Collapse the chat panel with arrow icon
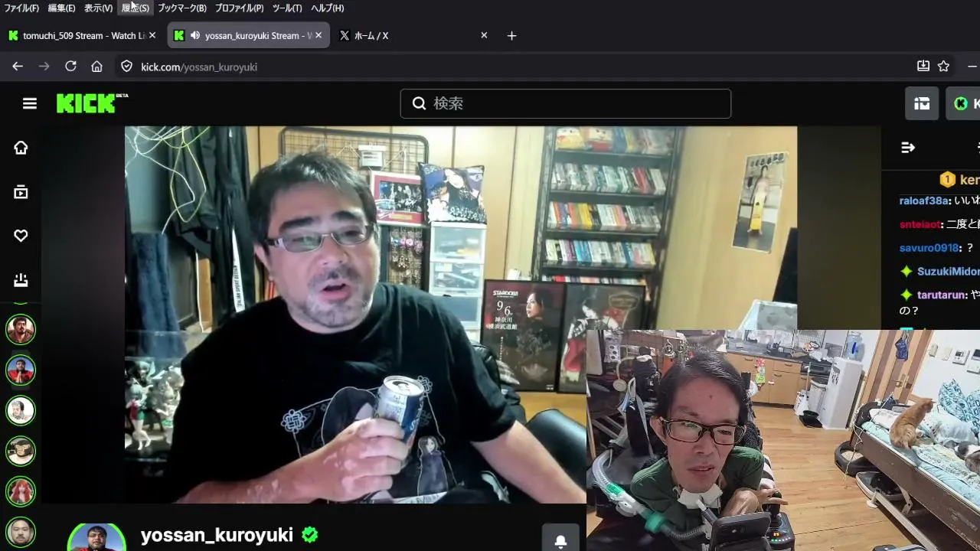The width and height of the screenshot is (980, 551). (908, 148)
